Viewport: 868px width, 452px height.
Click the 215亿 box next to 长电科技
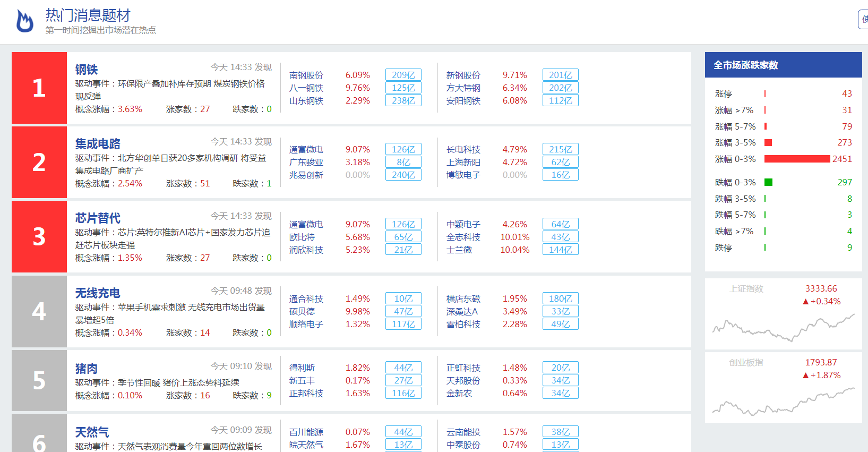[x=561, y=149]
